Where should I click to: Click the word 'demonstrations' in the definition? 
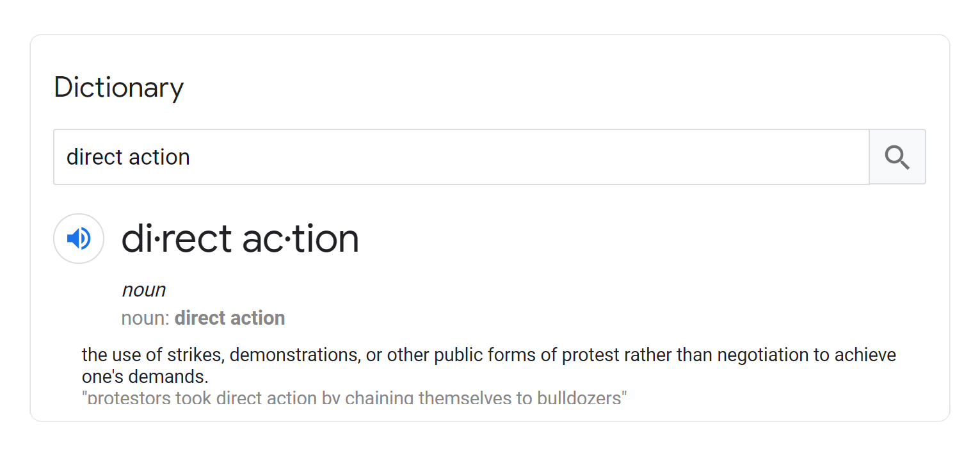point(294,355)
